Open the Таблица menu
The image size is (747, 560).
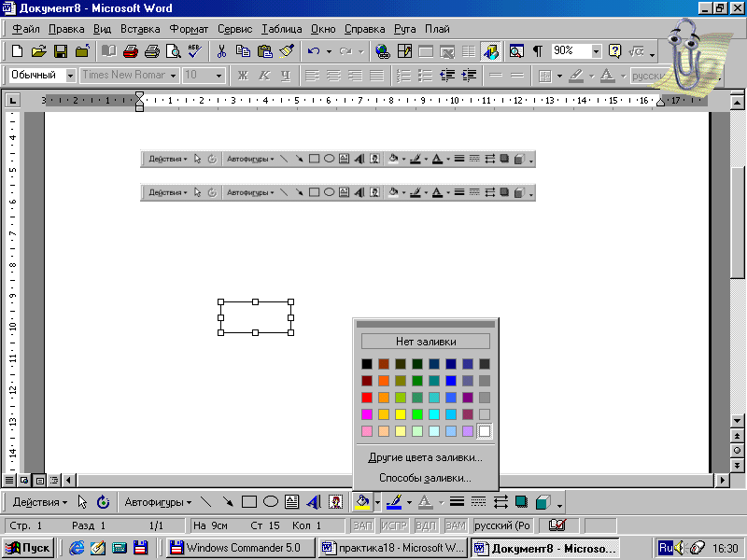pyautogui.click(x=282, y=29)
